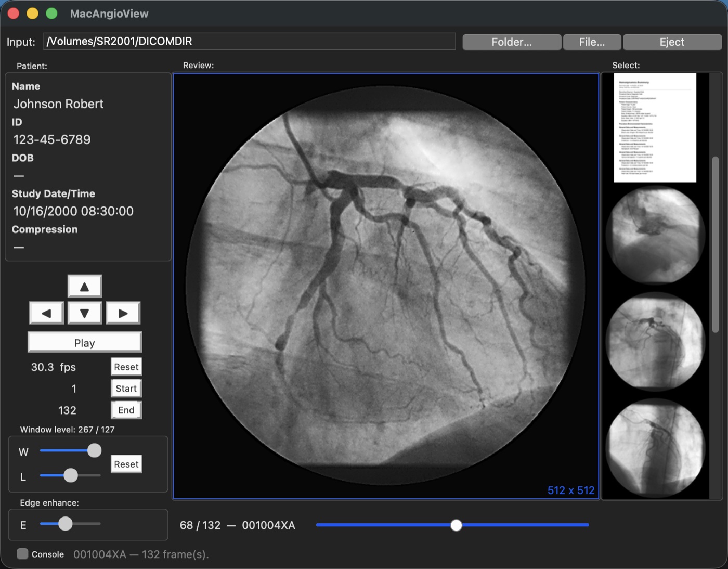Click the right arrow navigation button
Screen dimensions: 728x569
123,313
